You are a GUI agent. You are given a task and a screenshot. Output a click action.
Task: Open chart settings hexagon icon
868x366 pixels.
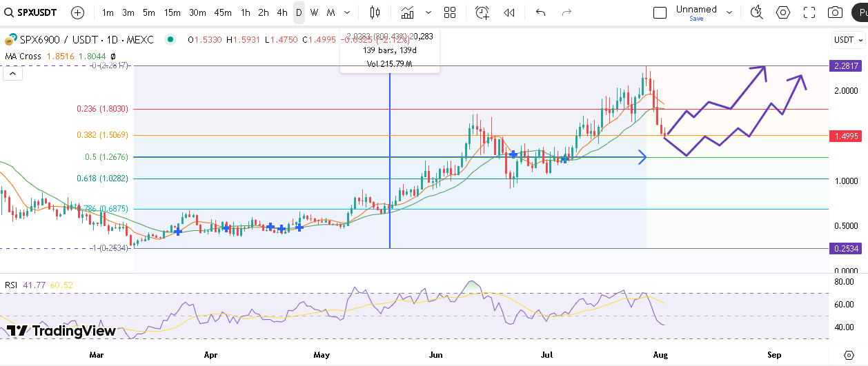(x=783, y=12)
